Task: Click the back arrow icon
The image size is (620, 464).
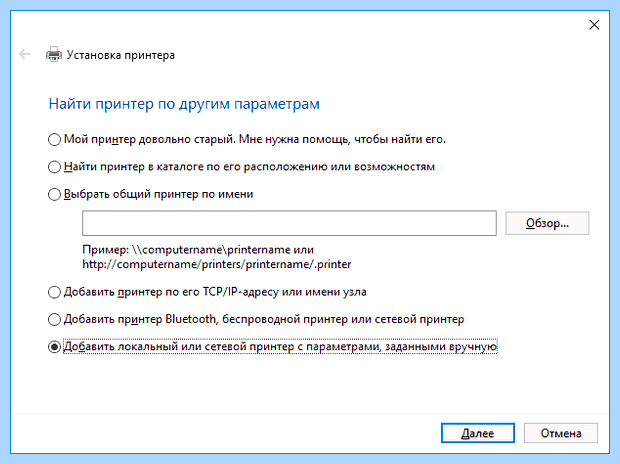Action: click(x=25, y=54)
